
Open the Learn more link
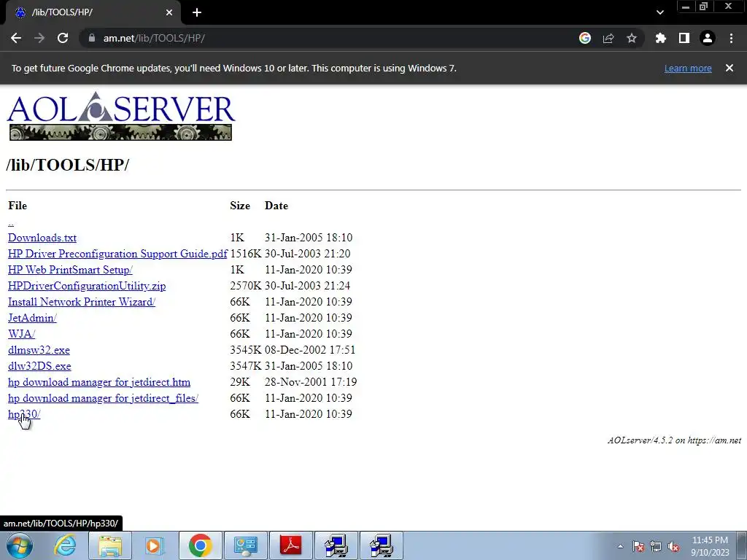tap(688, 68)
